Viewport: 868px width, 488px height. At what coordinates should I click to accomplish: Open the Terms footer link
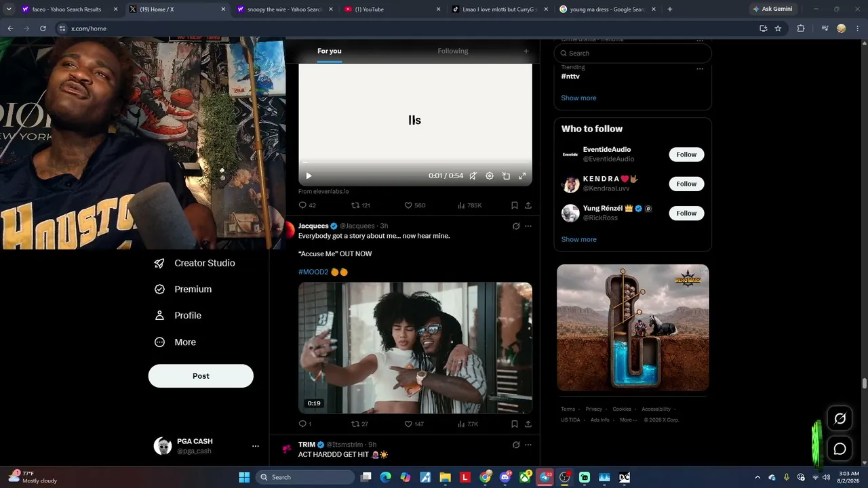(568, 409)
